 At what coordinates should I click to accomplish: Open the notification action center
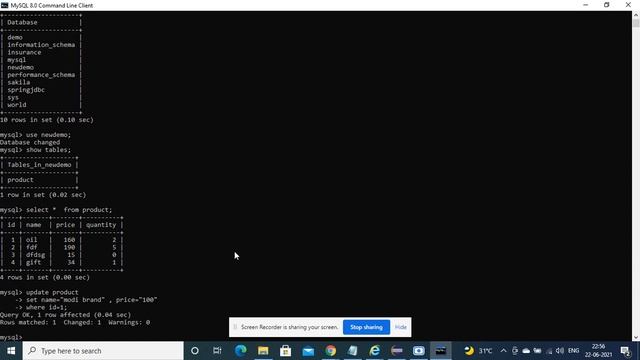pyautogui.click(x=625, y=351)
